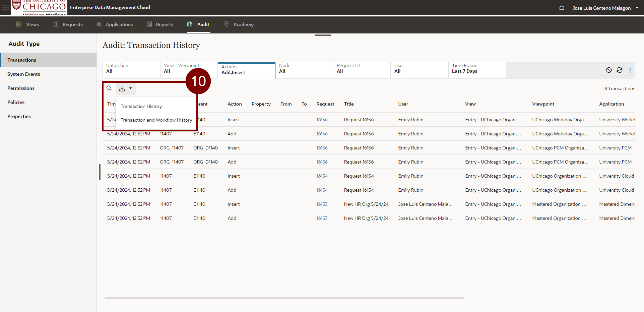Click the download export icon
This screenshot has width=644, height=312.
coord(122,88)
